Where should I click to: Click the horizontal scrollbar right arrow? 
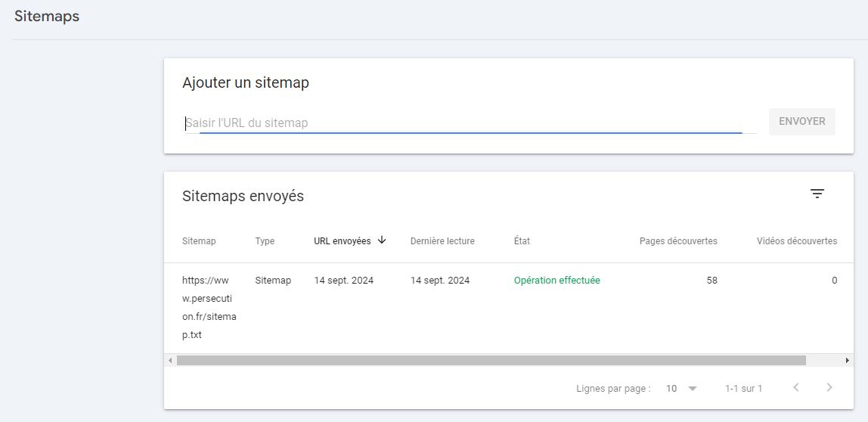847,361
